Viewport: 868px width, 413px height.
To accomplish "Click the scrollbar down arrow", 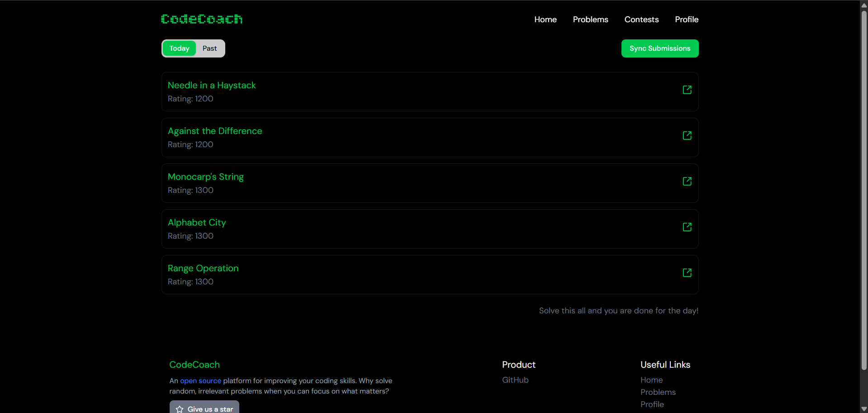I will pyautogui.click(x=863, y=408).
